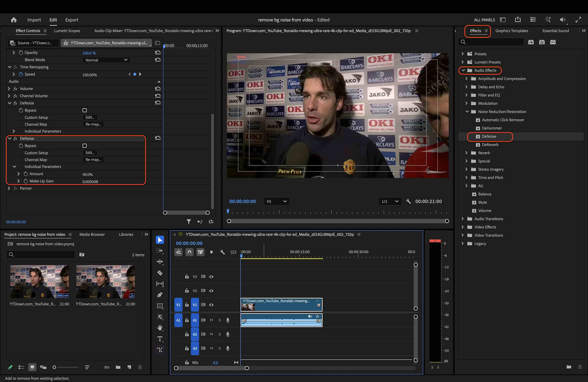The width and height of the screenshot is (588, 382).
Task: Solo track A2
Action: click(x=219, y=334)
